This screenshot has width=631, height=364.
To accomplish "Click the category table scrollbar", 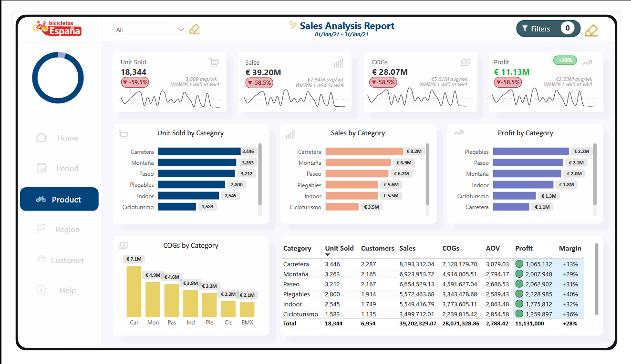I will (597, 279).
